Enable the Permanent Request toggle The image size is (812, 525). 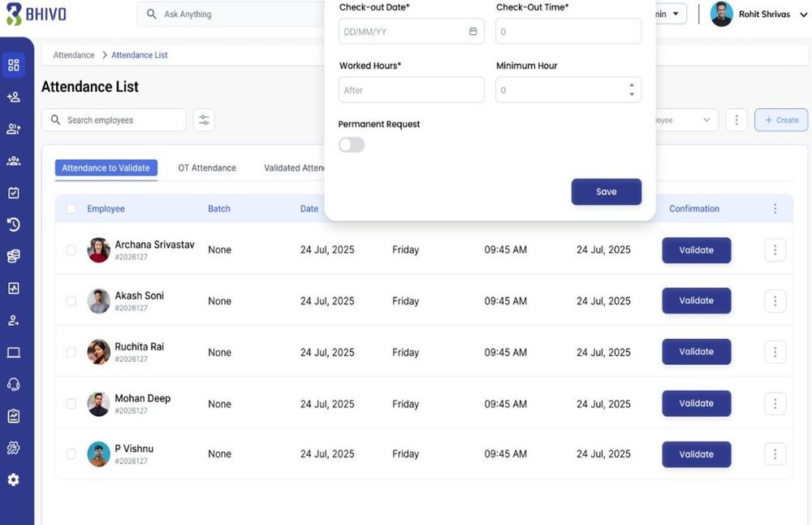[351, 144]
